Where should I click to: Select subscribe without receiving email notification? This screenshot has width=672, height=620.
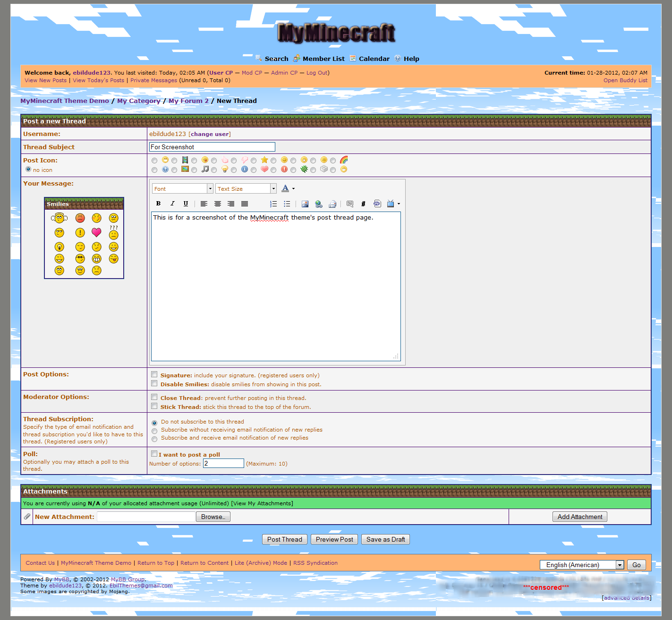point(154,431)
